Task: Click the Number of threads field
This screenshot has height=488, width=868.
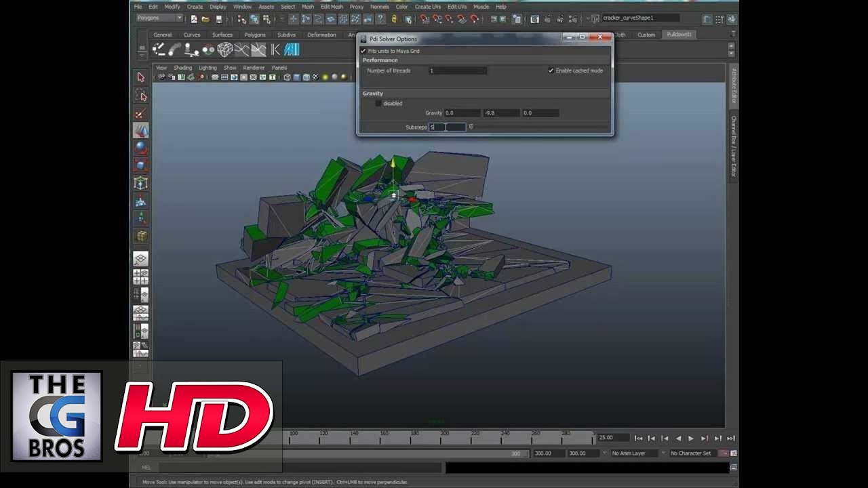Action: pyautogui.click(x=458, y=70)
